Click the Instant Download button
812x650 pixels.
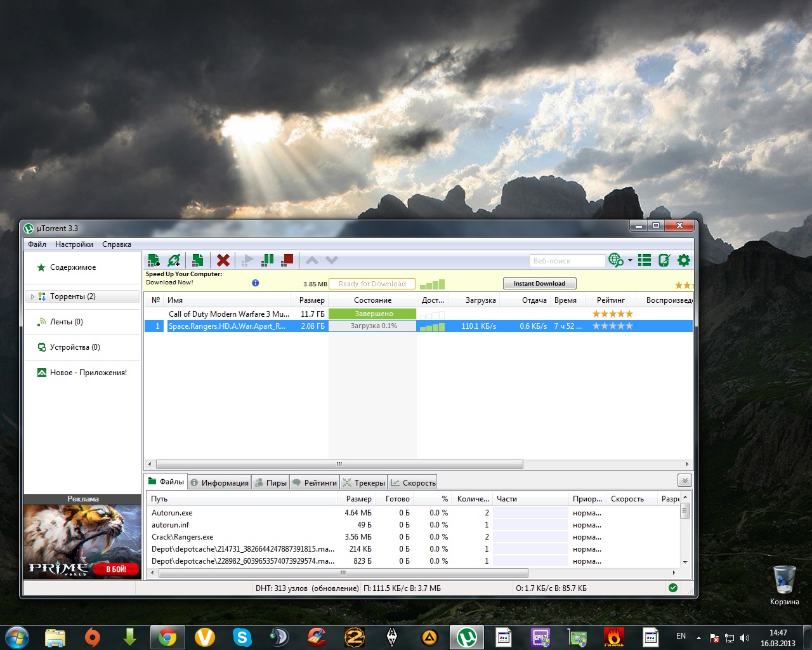click(x=539, y=284)
